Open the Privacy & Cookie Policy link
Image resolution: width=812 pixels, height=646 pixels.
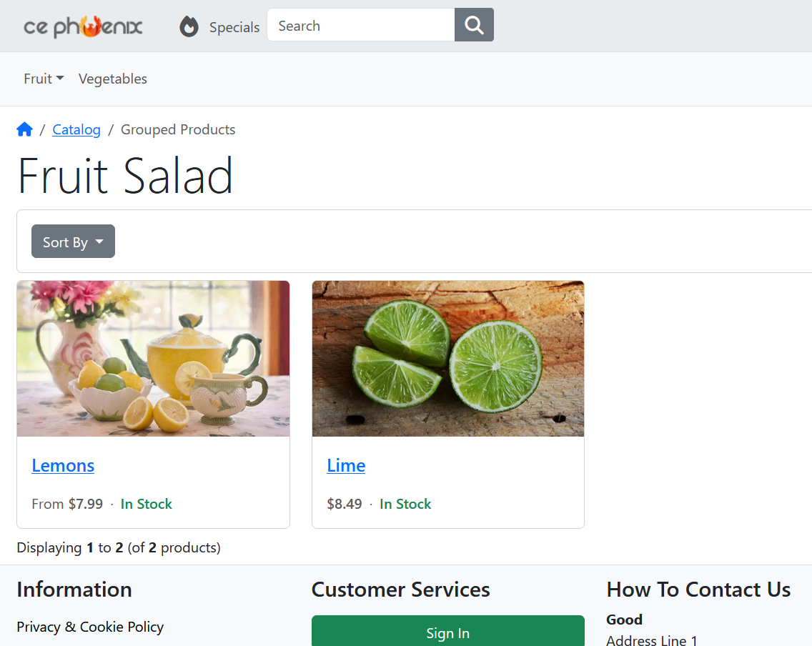90,627
